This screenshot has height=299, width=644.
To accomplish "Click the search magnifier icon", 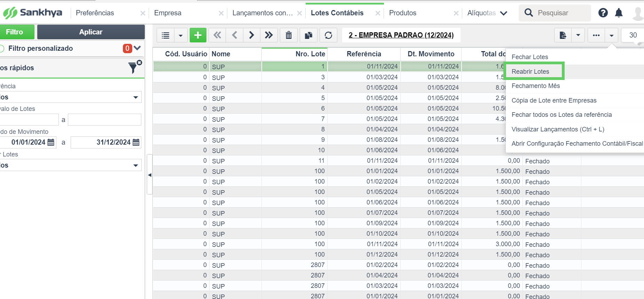I will (x=528, y=13).
